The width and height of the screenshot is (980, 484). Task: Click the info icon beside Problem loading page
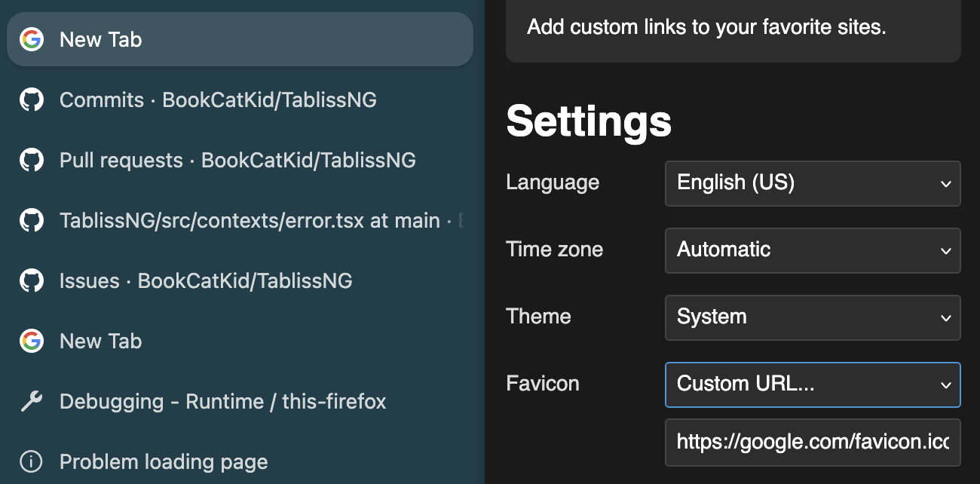click(x=31, y=461)
